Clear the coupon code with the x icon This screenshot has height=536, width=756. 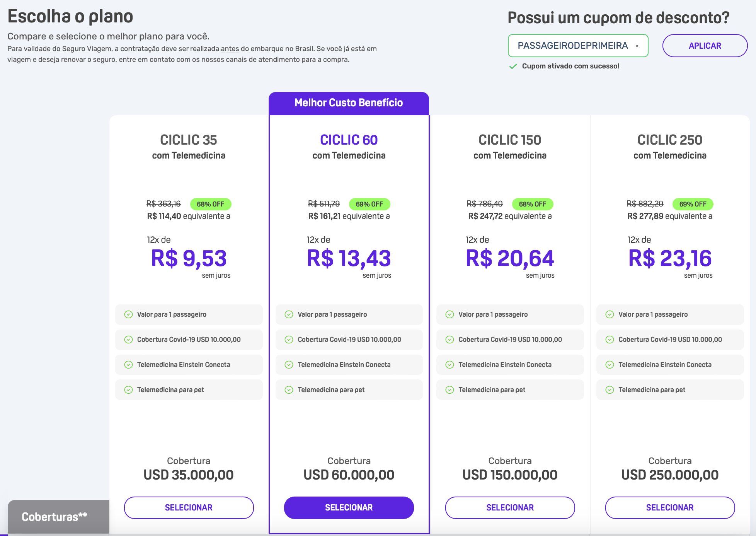[637, 46]
